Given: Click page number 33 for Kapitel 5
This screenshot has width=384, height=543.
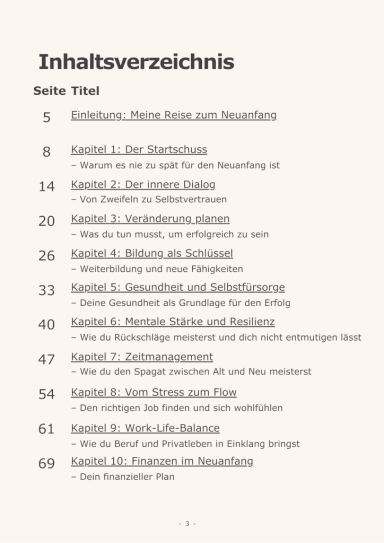Looking at the screenshot, I should [x=46, y=290].
